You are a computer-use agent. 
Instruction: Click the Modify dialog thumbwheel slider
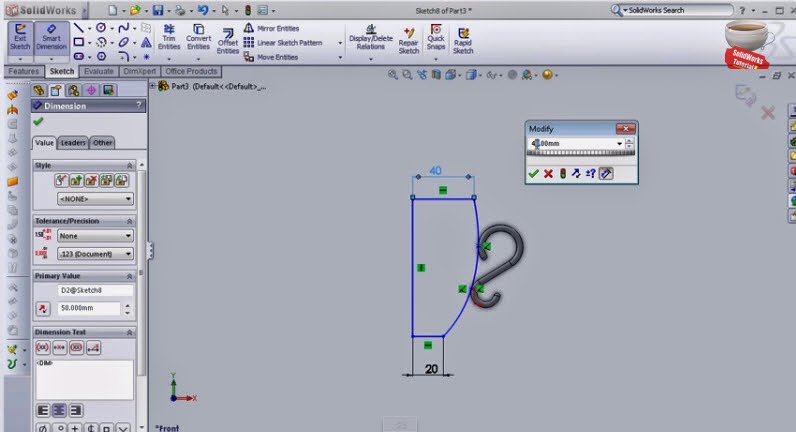580,153
